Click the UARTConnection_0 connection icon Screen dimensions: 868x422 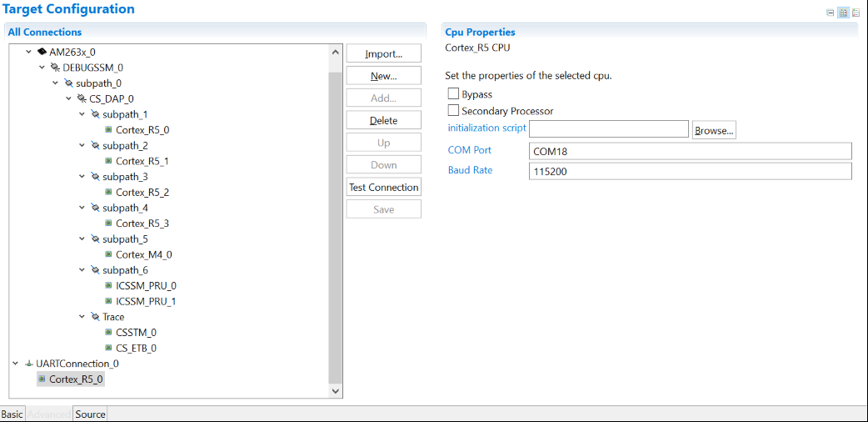(x=28, y=364)
